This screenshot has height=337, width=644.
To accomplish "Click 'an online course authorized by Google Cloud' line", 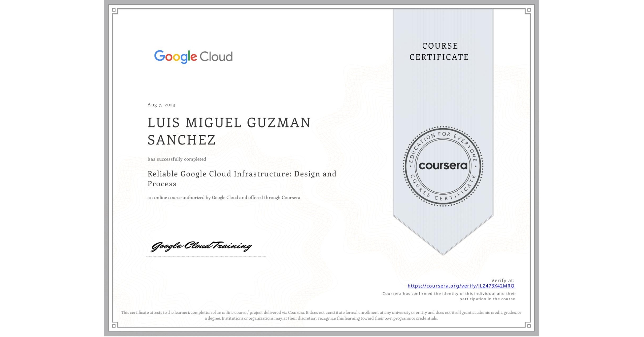I will tap(224, 198).
